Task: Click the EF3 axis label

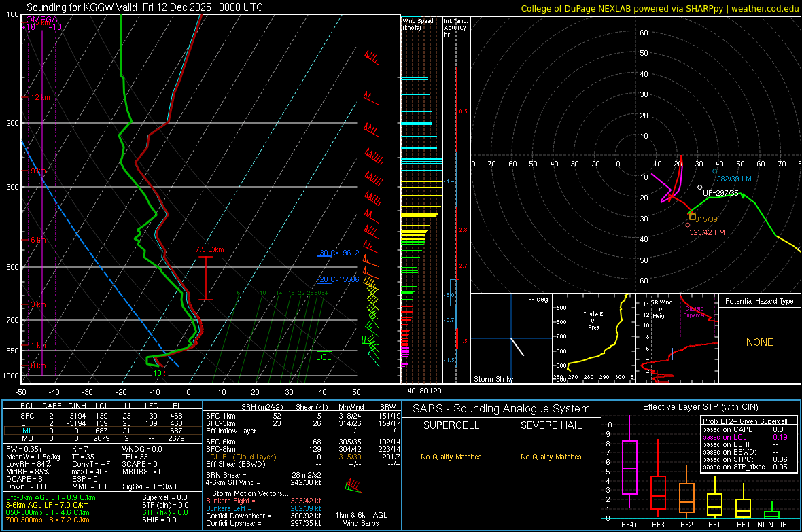Action: pos(658,525)
